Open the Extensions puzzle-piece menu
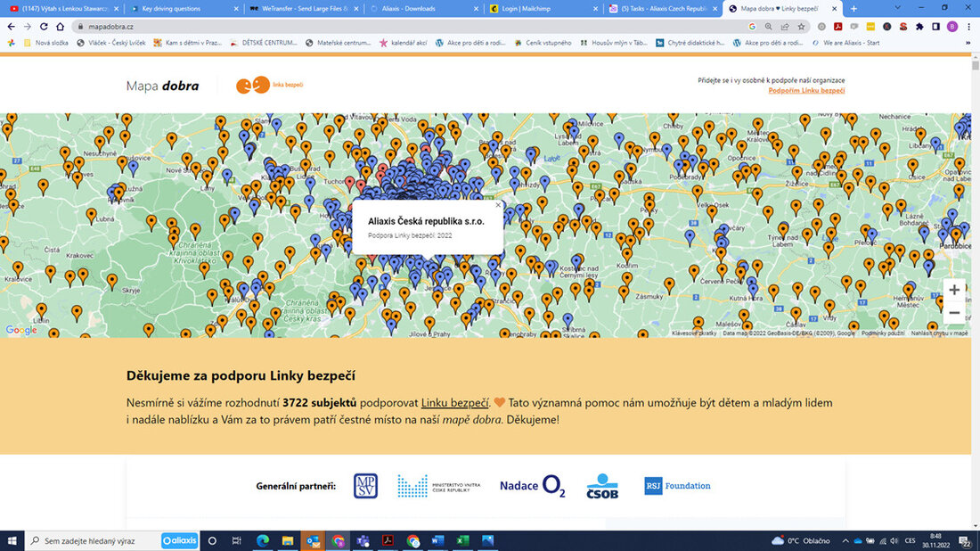This screenshot has height=551, width=980. click(x=919, y=27)
